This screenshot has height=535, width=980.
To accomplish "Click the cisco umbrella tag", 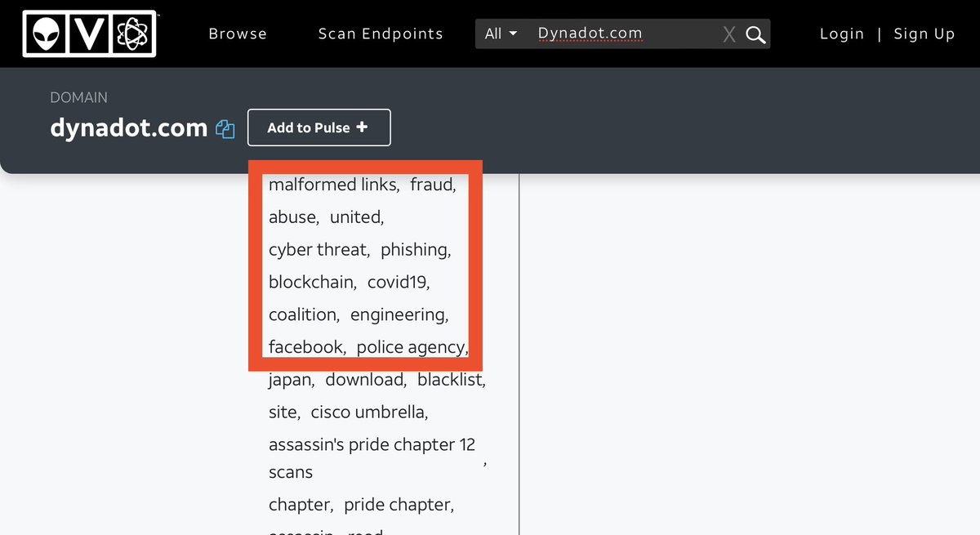I will 367,412.
